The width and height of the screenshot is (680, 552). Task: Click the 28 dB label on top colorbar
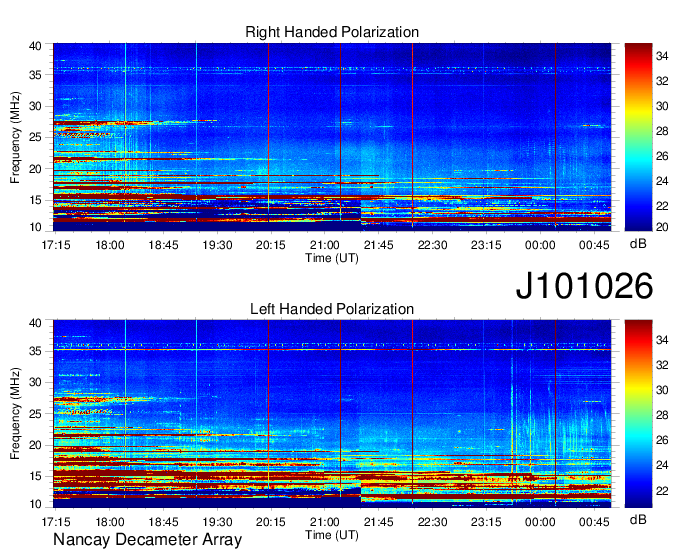coord(662,131)
